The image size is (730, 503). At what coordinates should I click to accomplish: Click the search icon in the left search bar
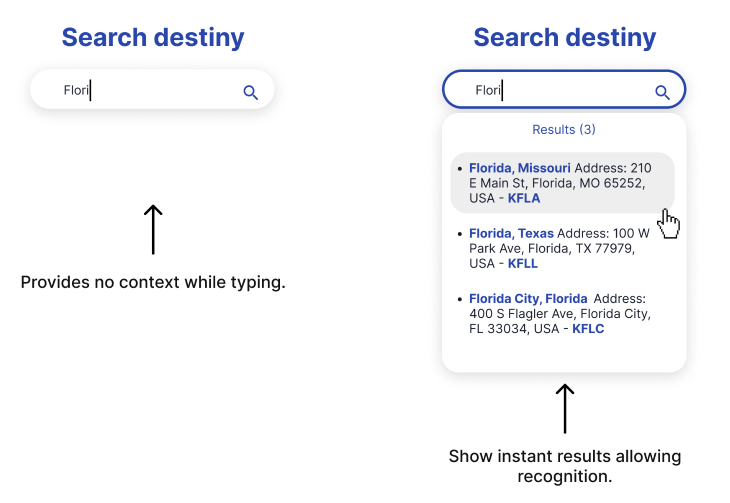pyautogui.click(x=250, y=93)
